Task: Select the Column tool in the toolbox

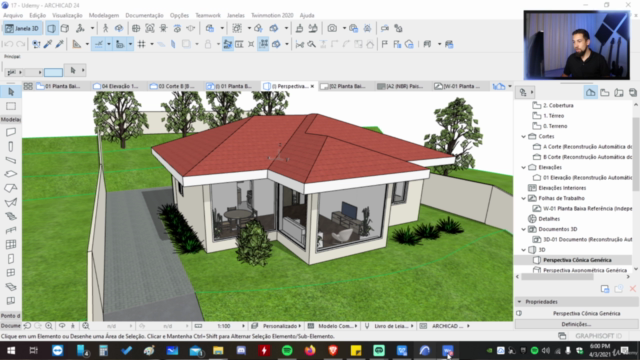Action: click(x=11, y=146)
